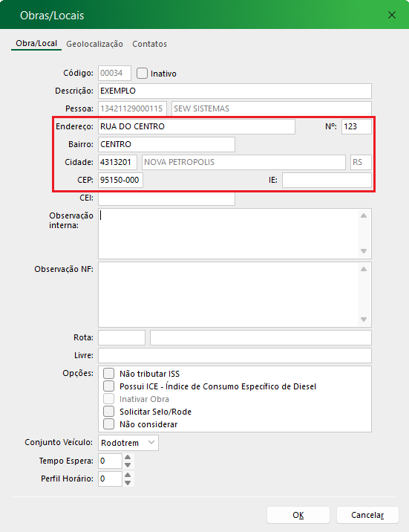Check the Não considerar option
This screenshot has width=409, height=532.
(x=109, y=424)
